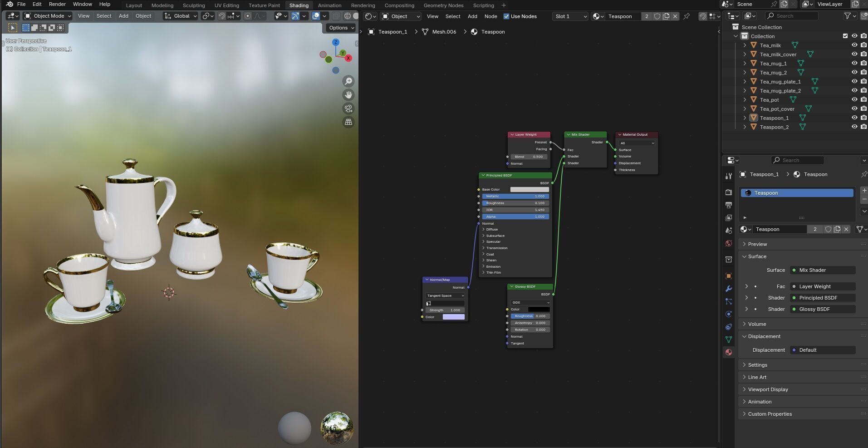Screen dimensions: 868x448
Task: Open the View Layer properties tab
Action: pyautogui.click(x=729, y=218)
